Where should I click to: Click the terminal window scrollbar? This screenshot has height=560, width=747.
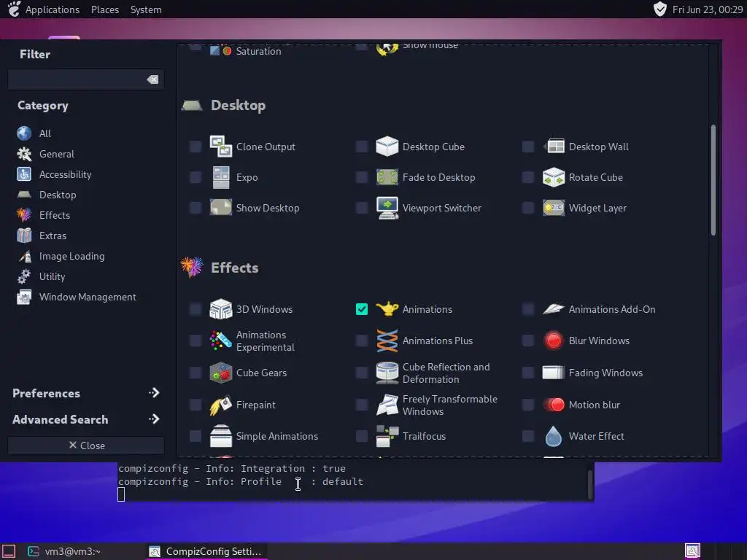coord(589,483)
